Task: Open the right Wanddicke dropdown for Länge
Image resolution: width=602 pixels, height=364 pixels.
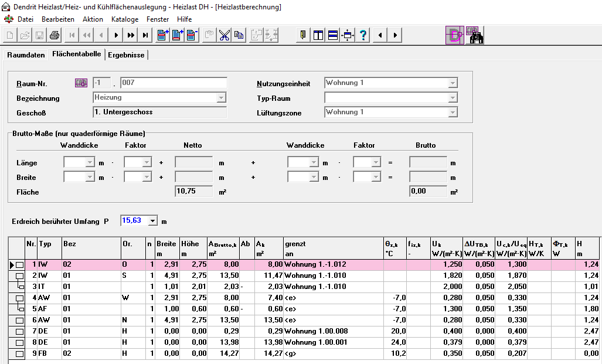Action: pyautogui.click(x=314, y=162)
